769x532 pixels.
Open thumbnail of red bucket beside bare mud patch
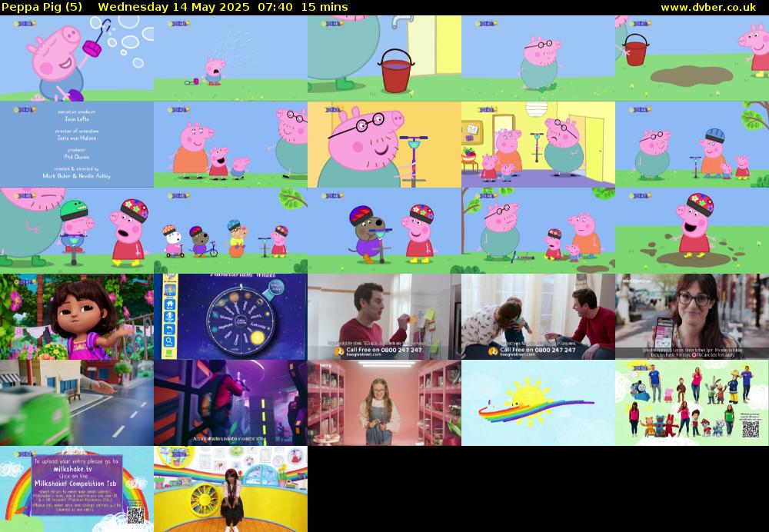click(x=692, y=58)
